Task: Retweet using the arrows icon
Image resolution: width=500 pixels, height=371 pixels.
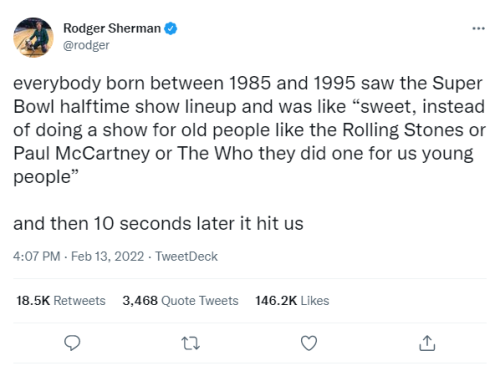Action: [x=191, y=343]
